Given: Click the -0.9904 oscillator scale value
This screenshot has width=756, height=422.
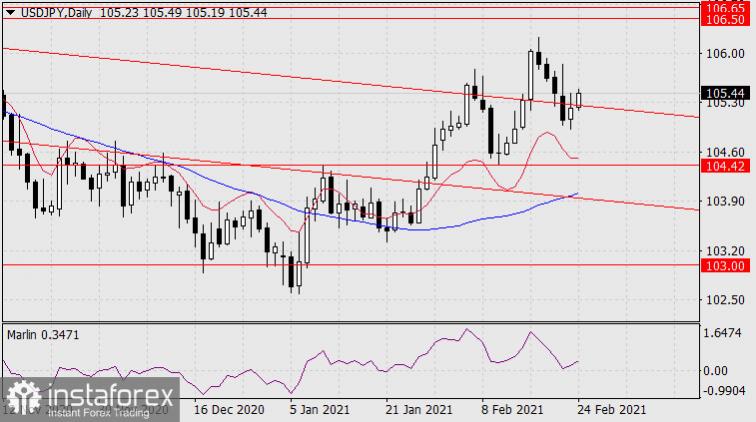Looking at the screenshot, I should click(724, 391).
